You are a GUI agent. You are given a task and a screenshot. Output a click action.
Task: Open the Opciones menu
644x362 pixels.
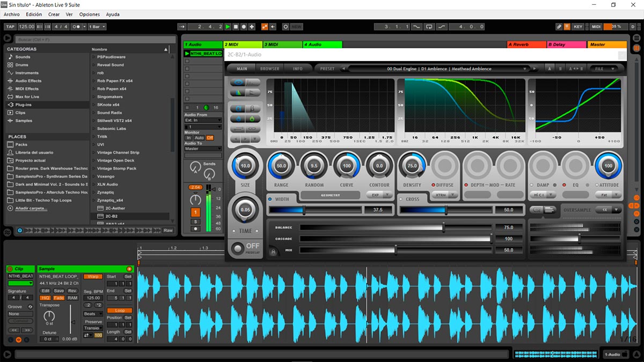(90, 14)
